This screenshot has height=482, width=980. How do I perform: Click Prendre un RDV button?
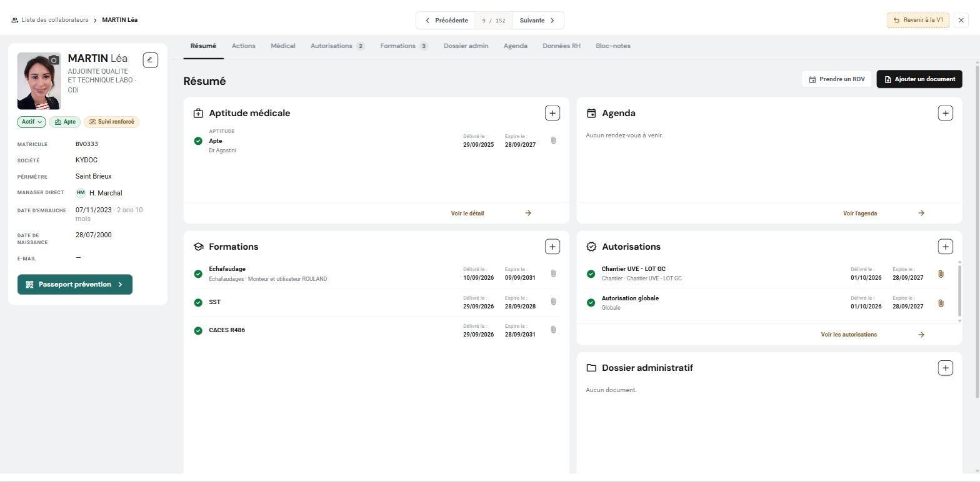pos(837,79)
